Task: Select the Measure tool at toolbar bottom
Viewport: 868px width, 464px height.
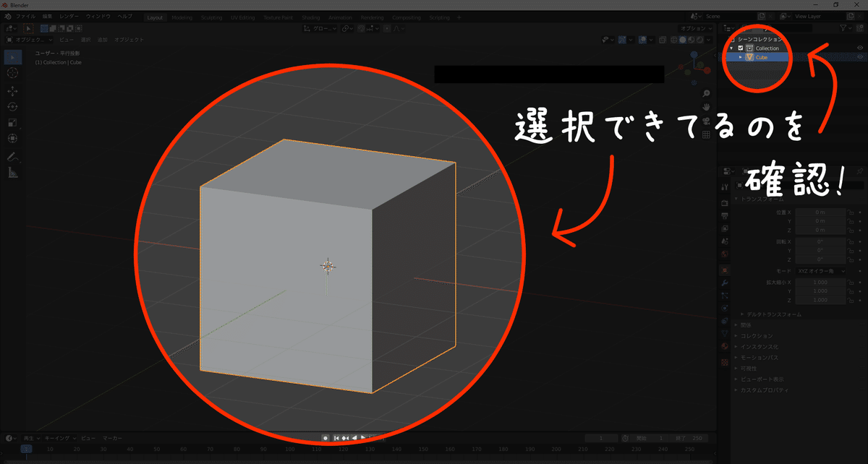Action: point(13,173)
